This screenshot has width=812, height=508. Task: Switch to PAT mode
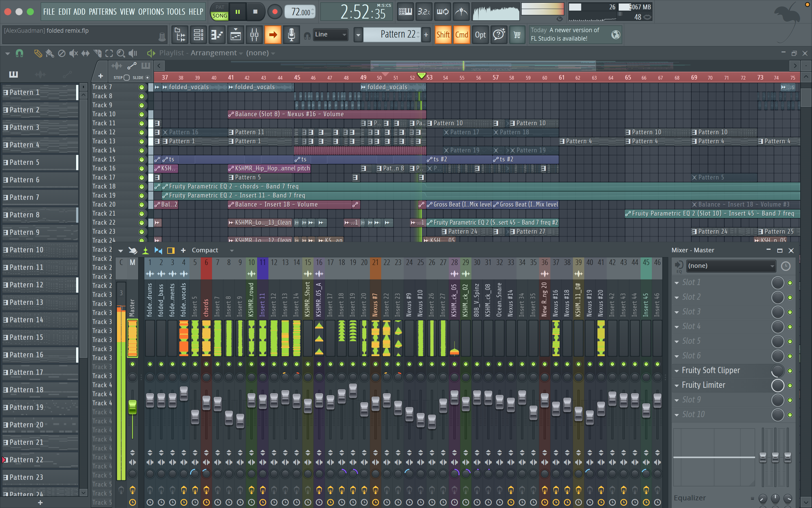[x=220, y=7]
